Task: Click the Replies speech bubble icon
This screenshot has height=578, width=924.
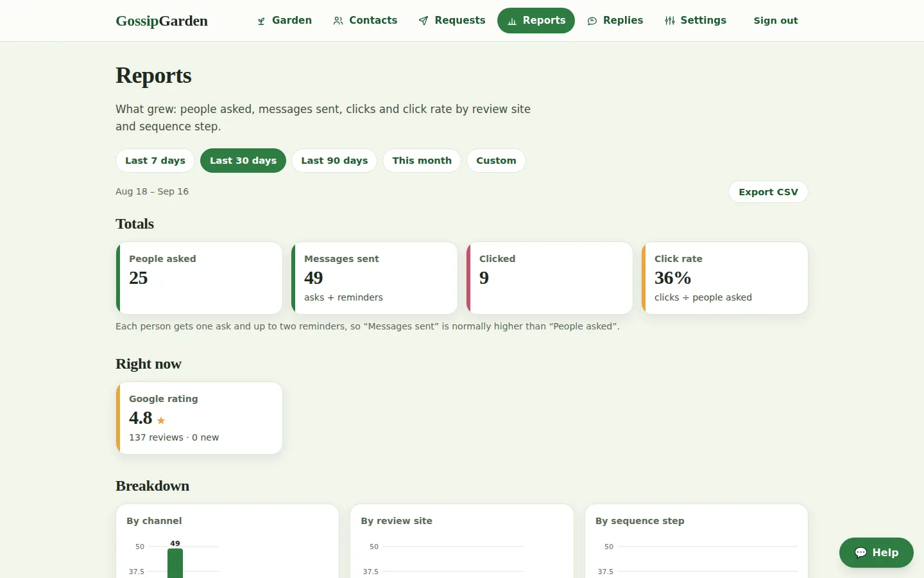Action: pos(592,21)
